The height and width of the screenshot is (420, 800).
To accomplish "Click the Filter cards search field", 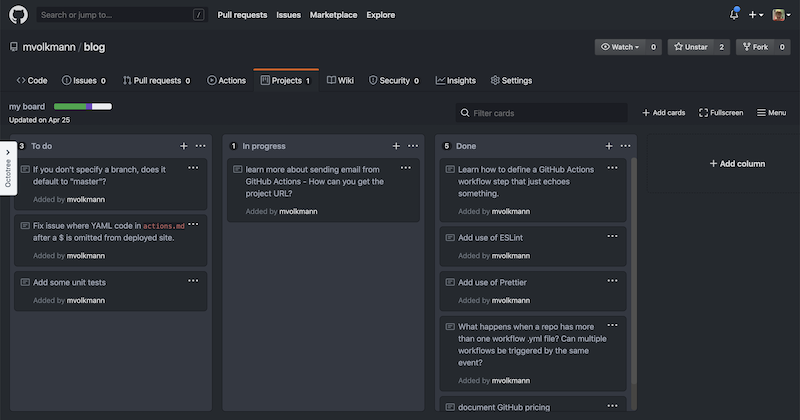I will point(542,113).
